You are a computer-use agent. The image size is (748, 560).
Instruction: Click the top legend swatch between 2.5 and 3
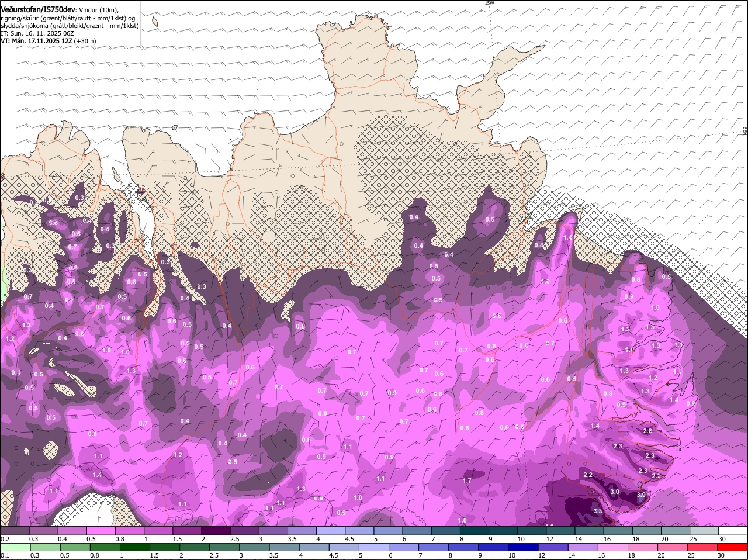pyautogui.click(x=244, y=531)
